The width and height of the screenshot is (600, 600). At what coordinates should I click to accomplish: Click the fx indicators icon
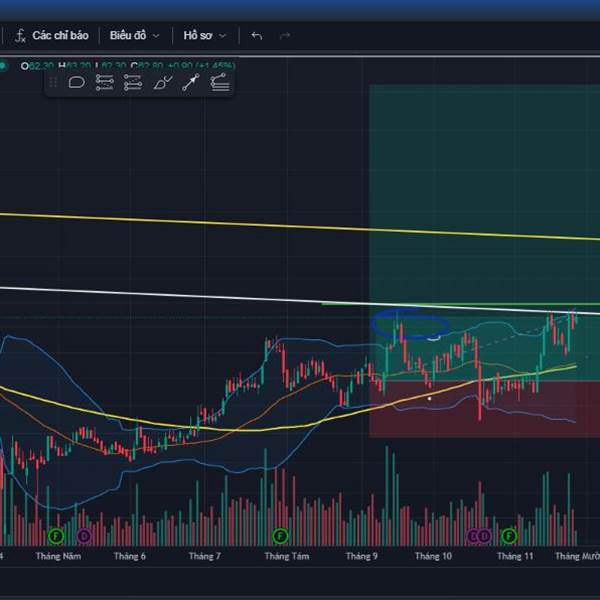click(x=20, y=36)
